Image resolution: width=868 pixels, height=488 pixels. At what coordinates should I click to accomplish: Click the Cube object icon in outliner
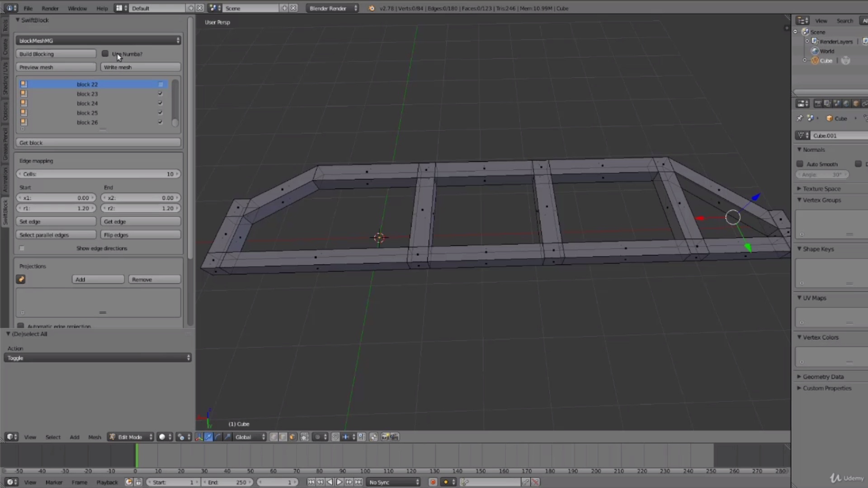tap(815, 61)
